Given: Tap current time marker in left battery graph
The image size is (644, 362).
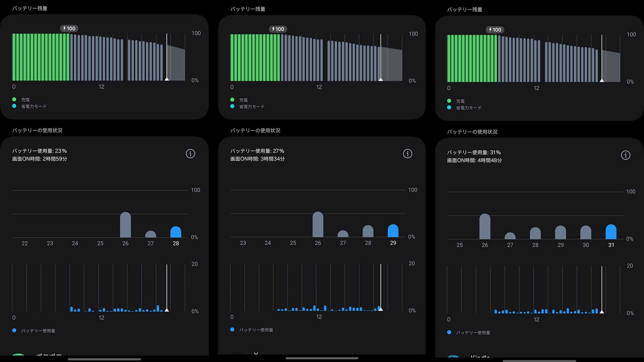Looking at the screenshot, I should click(167, 78).
